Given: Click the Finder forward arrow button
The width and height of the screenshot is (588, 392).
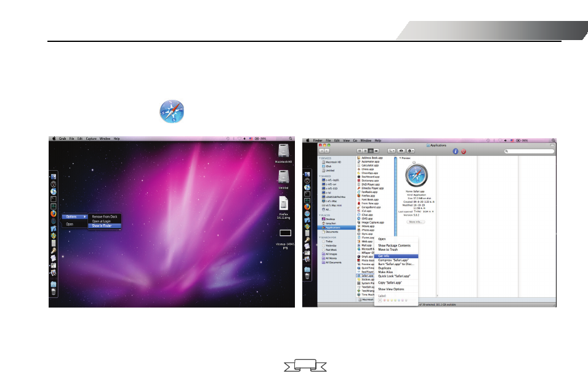Looking at the screenshot, I should [326, 151].
